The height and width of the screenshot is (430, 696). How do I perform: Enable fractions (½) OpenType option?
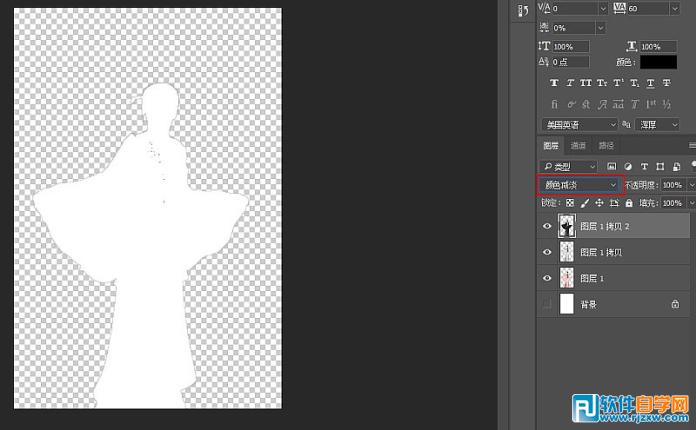(666, 104)
